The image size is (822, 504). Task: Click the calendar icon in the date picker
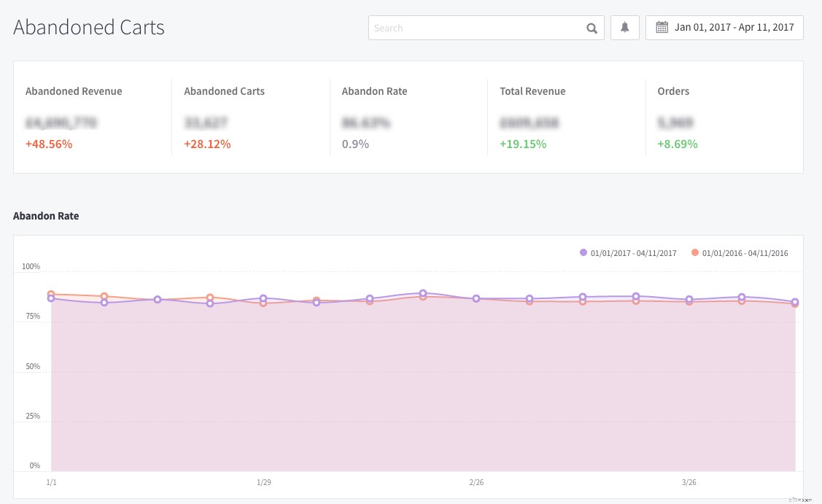[x=662, y=27]
